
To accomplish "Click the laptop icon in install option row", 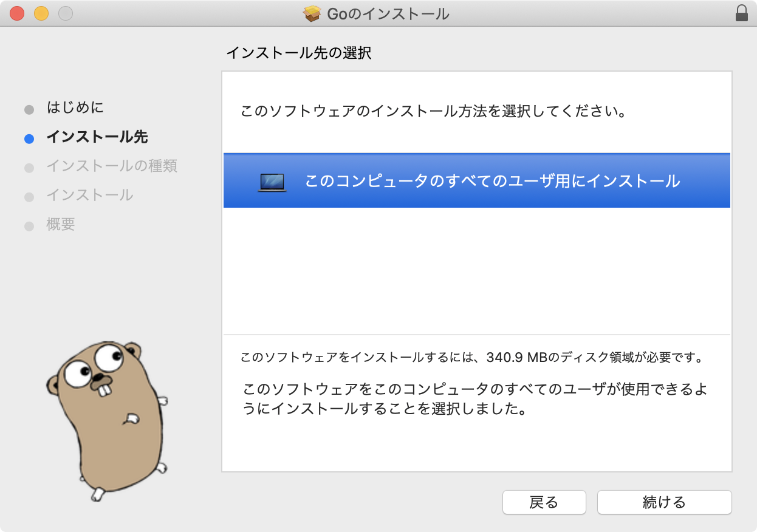I will pyautogui.click(x=272, y=183).
